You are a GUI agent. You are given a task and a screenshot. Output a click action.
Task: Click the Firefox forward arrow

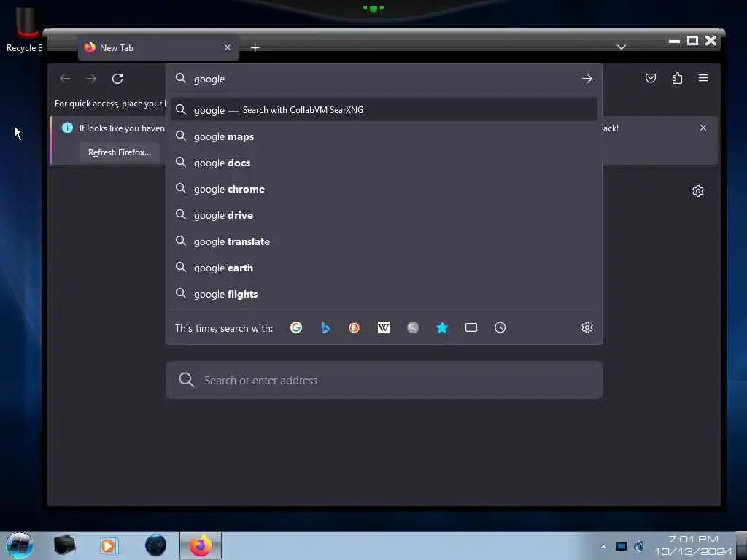[91, 79]
